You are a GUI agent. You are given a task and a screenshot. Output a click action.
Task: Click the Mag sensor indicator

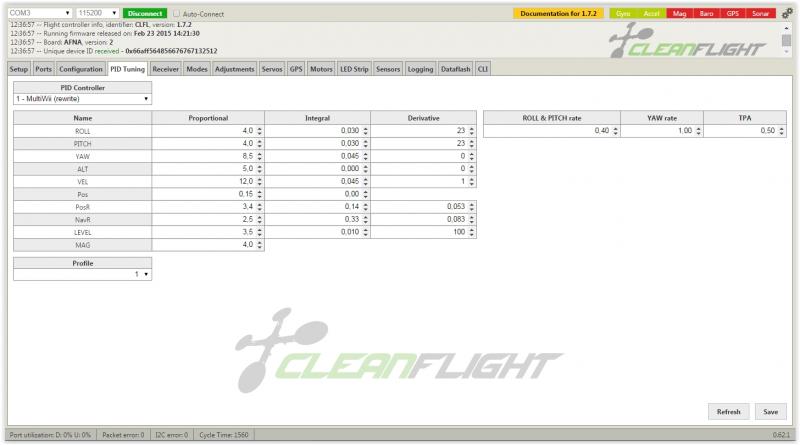[680, 14]
